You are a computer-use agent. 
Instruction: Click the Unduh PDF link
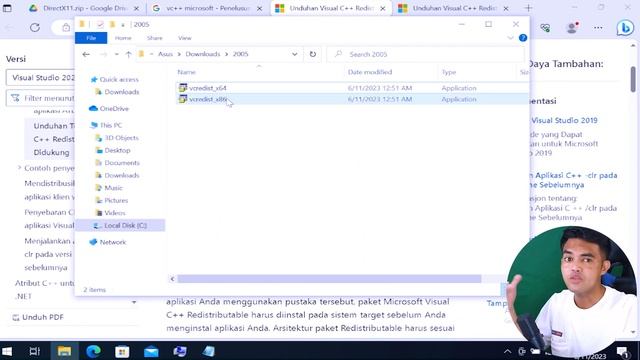click(x=38, y=317)
